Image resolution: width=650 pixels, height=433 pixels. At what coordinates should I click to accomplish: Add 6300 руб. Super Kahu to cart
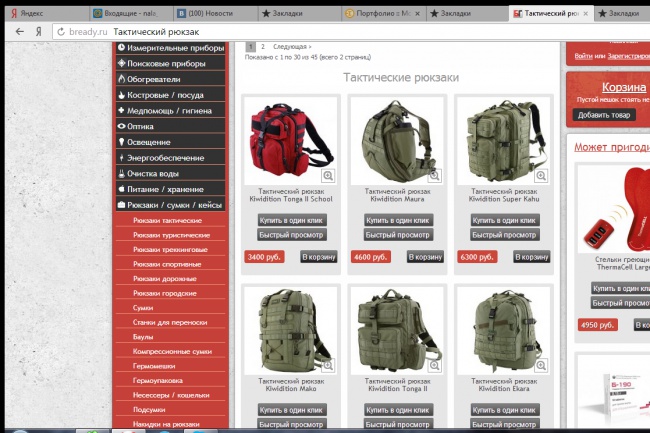coord(531,257)
